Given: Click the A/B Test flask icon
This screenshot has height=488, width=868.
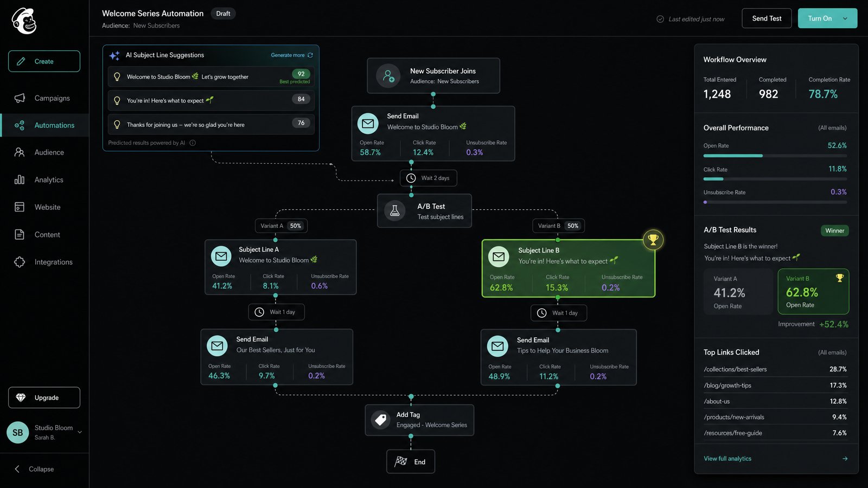Looking at the screenshot, I should click(395, 211).
